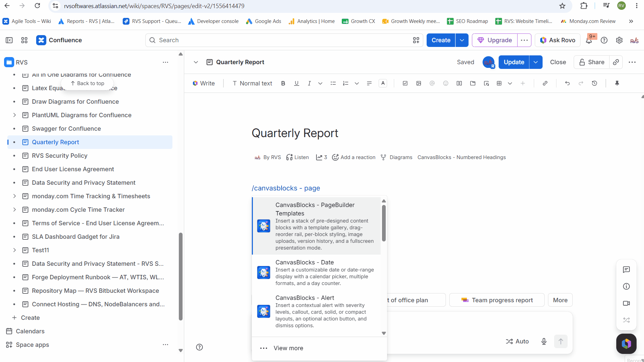644x362 pixels.
Task: Open the Share dialog
Action: pos(592,62)
